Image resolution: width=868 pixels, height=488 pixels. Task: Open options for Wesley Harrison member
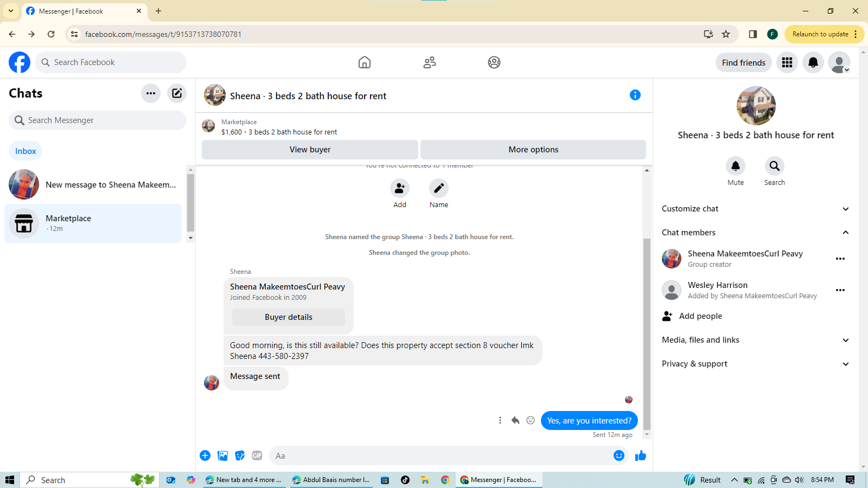coord(840,290)
